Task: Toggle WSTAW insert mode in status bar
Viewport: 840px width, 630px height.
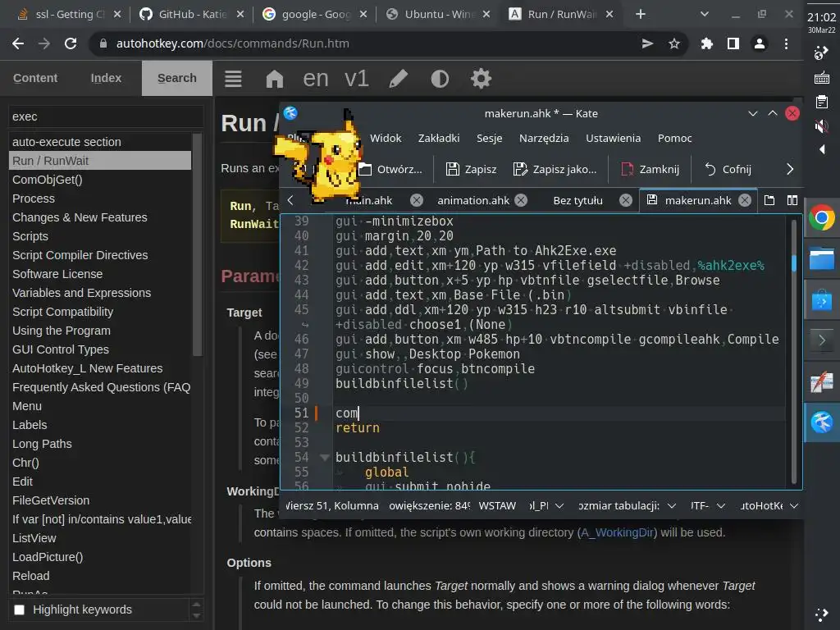Action: click(x=497, y=505)
